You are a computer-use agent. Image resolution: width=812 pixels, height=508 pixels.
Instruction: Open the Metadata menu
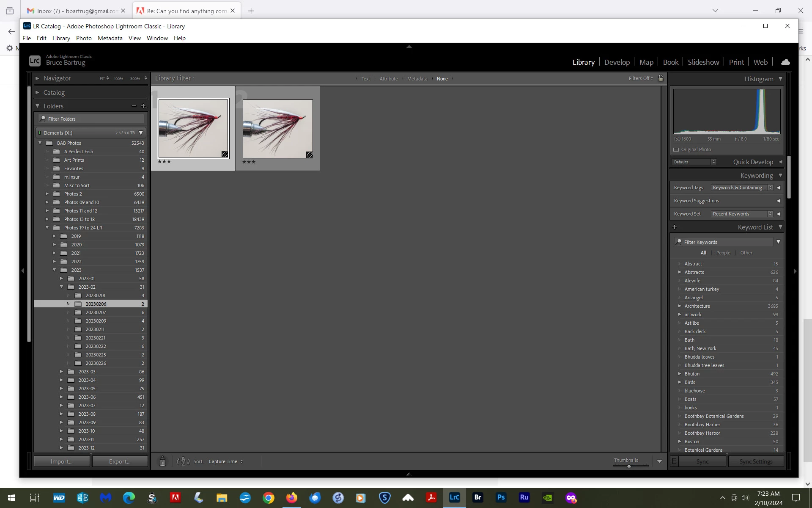tap(110, 38)
